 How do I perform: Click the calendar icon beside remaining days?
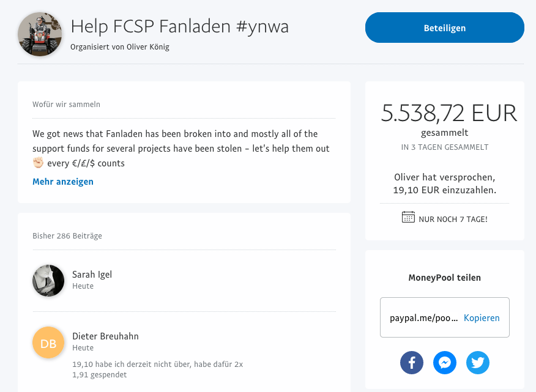coord(408,217)
